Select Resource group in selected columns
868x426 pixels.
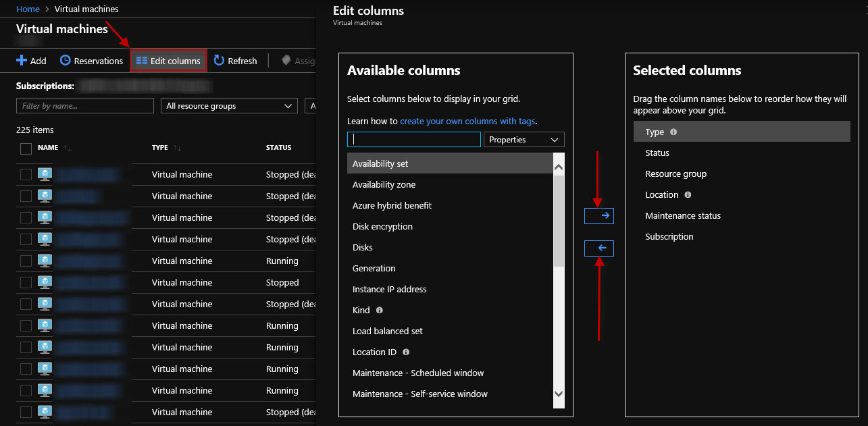click(742, 174)
